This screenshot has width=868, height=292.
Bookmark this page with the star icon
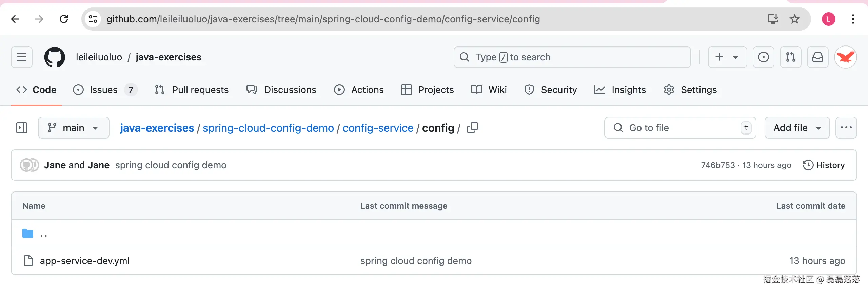[794, 19]
